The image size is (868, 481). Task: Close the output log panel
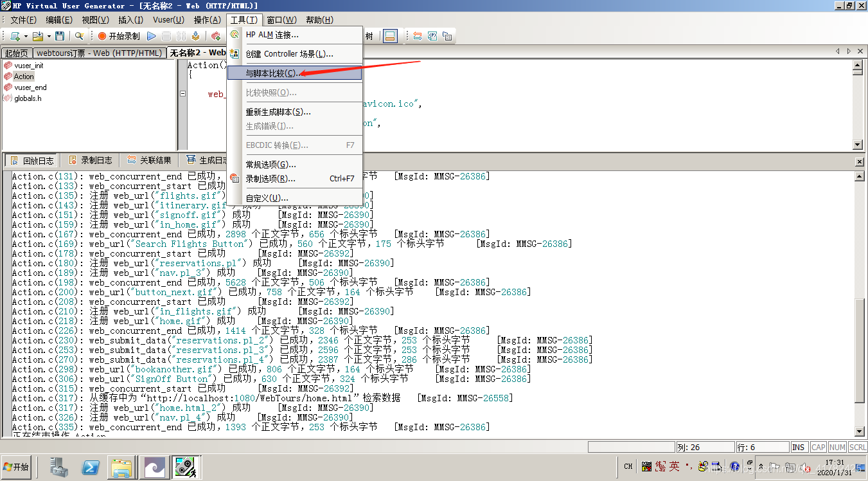[x=860, y=161]
